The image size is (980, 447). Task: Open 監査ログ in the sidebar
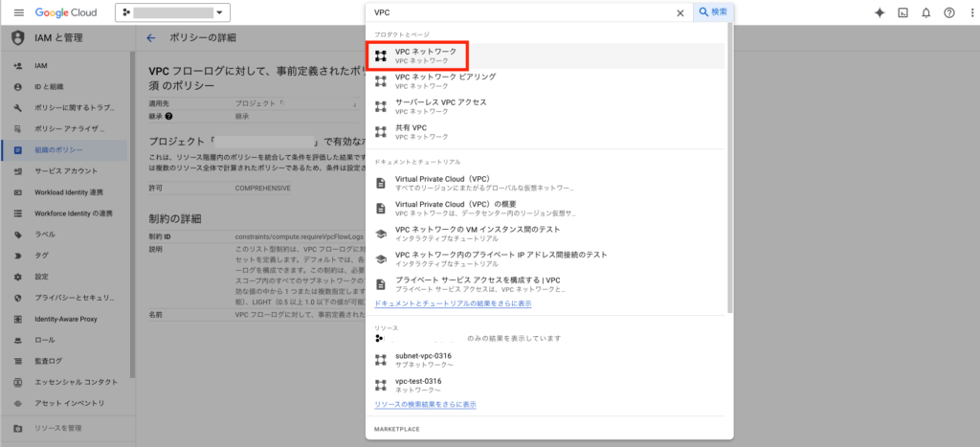click(66, 361)
